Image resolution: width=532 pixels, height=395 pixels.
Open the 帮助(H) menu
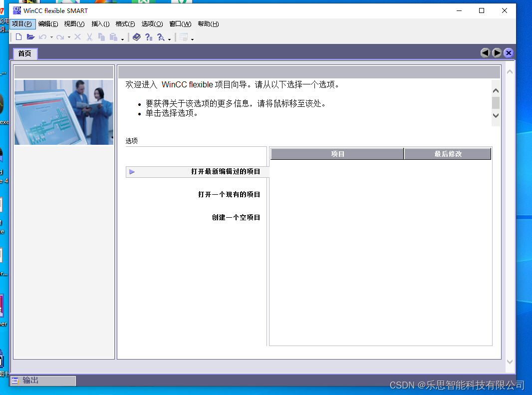coord(208,23)
